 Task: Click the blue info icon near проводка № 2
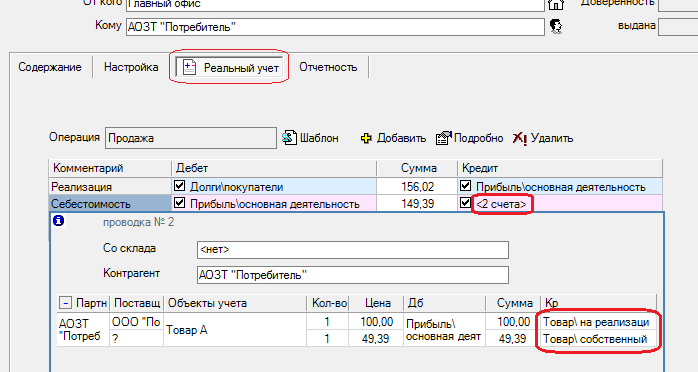click(x=58, y=220)
